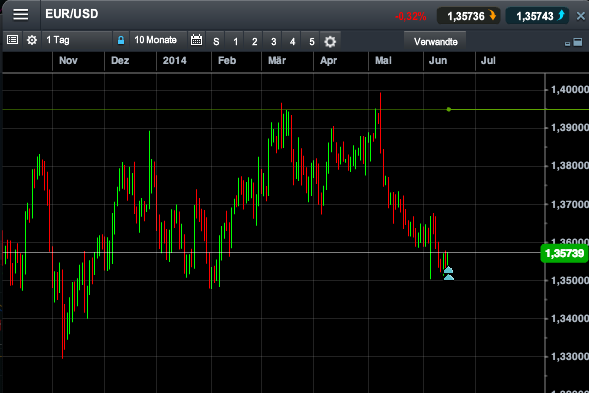Open the Verwandte tab

click(435, 41)
